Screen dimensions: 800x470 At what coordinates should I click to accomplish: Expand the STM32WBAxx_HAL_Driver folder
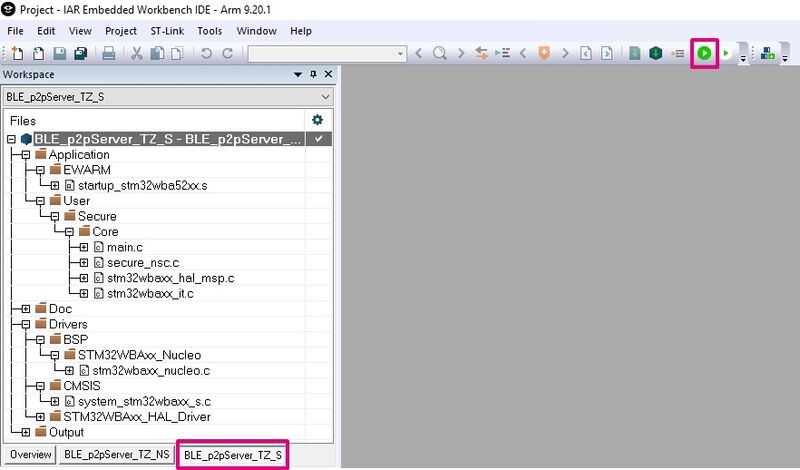coord(40,417)
